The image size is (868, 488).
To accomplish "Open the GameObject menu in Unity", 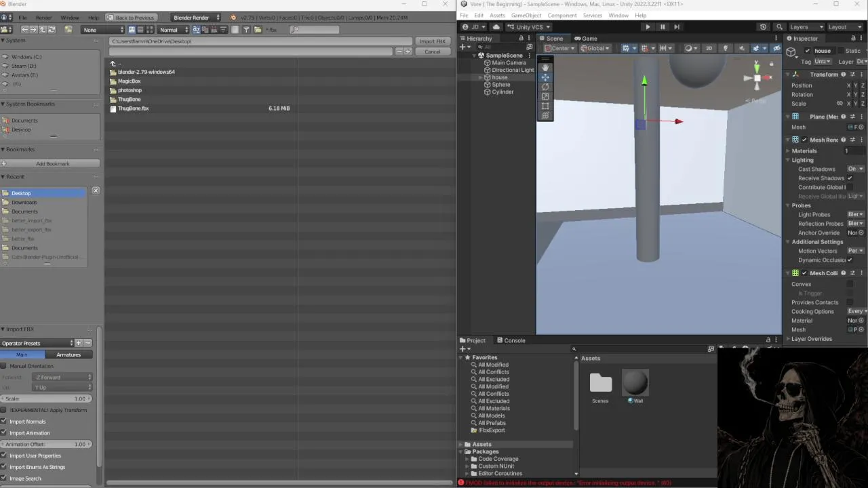I will point(526,15).
